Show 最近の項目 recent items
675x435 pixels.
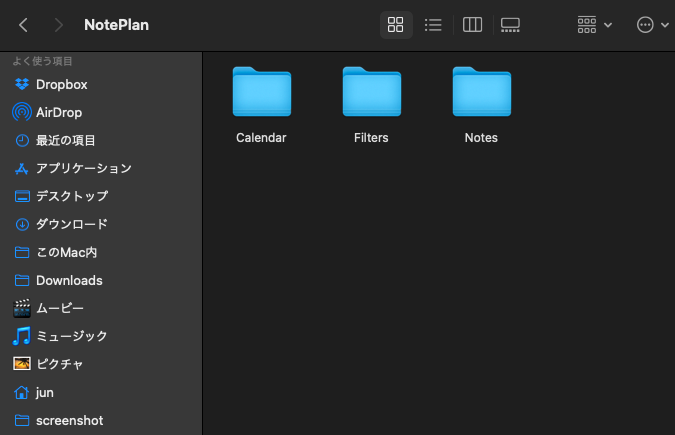[65, 140]
